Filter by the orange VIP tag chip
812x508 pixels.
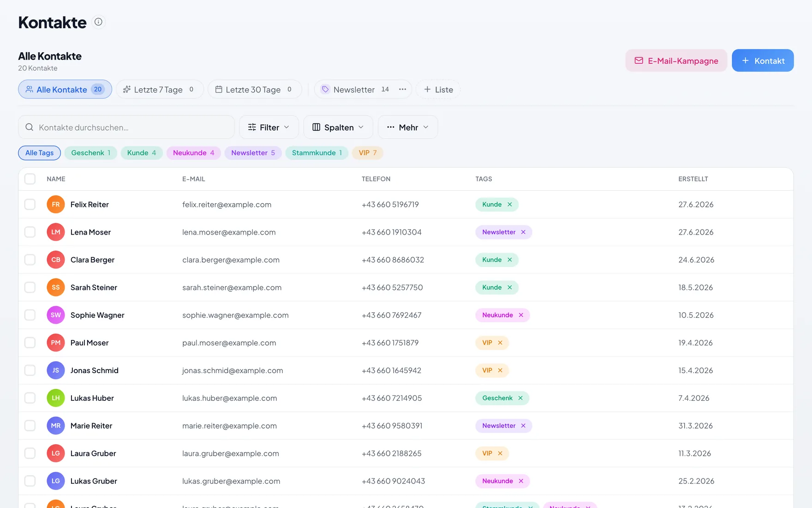coord(368,153)
